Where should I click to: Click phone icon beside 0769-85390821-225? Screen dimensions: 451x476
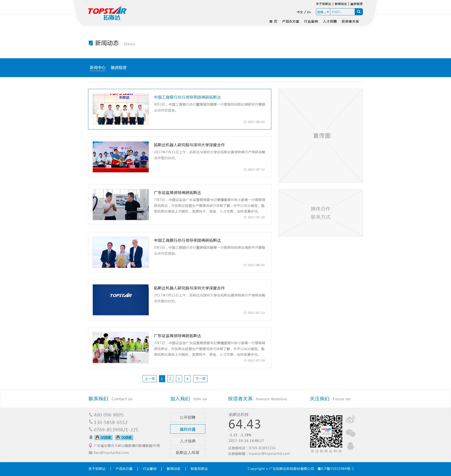click(91, 429)
